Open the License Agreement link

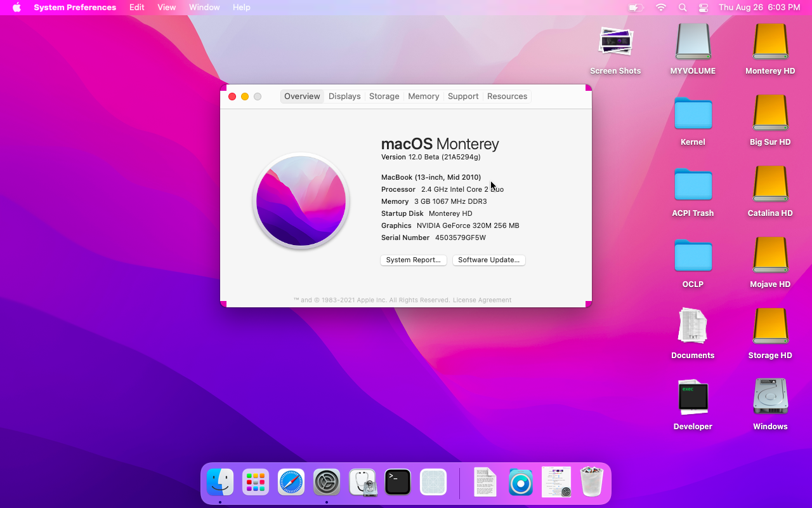482,300
